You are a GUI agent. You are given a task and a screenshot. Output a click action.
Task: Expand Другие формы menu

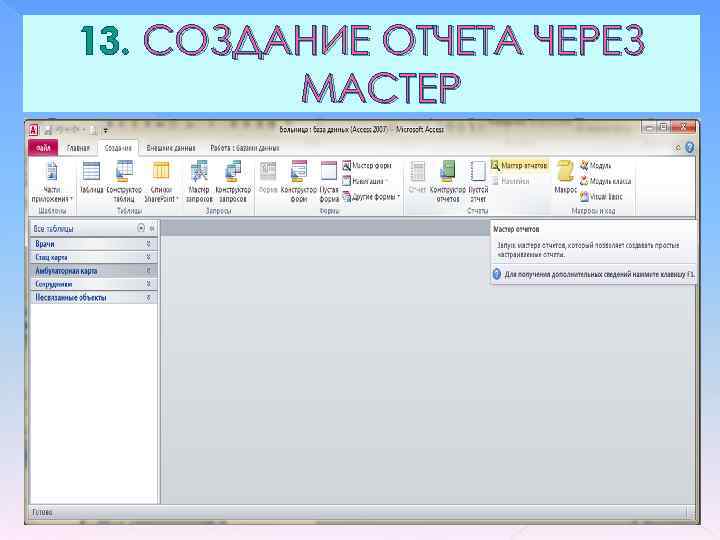click(x=371, y=197)
